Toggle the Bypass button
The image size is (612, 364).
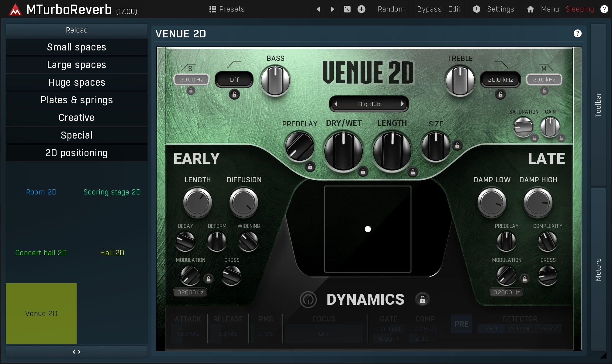point(429,9)
